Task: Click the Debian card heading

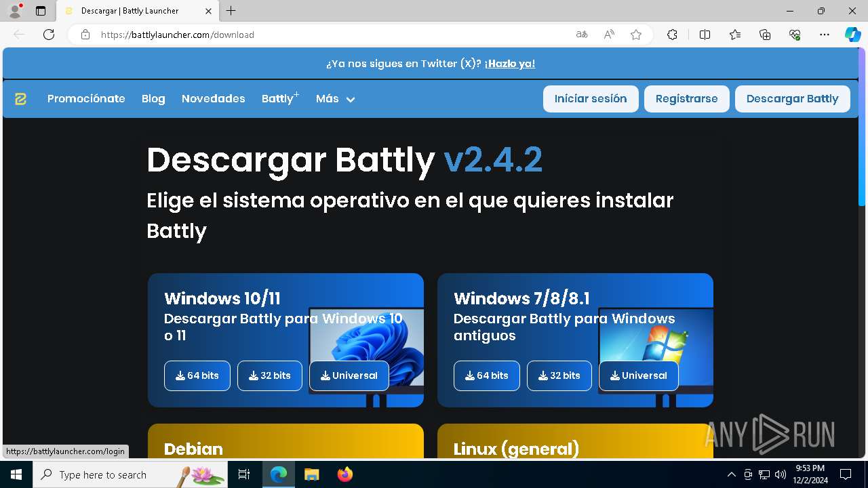Action: pos(193,449)
